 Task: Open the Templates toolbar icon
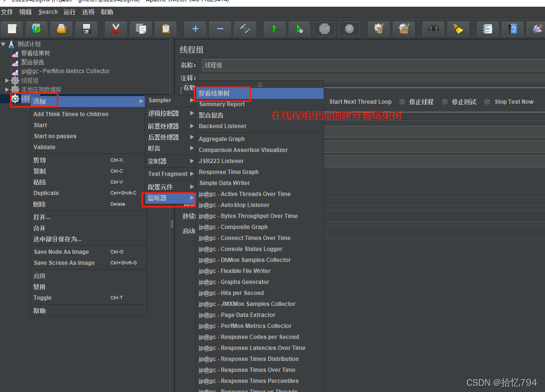point(36,29)
